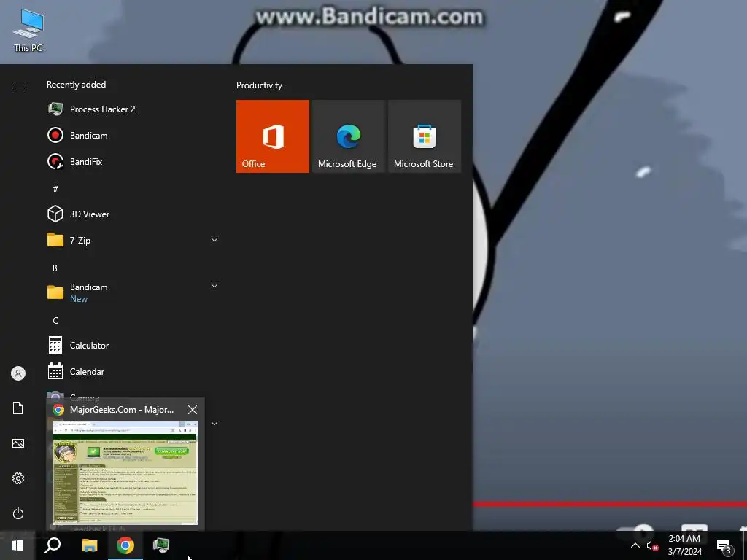The width and height of the screenshot is (747, 560).
Task: Open Pictures from the Start sidebar
Action: (18, 443)
